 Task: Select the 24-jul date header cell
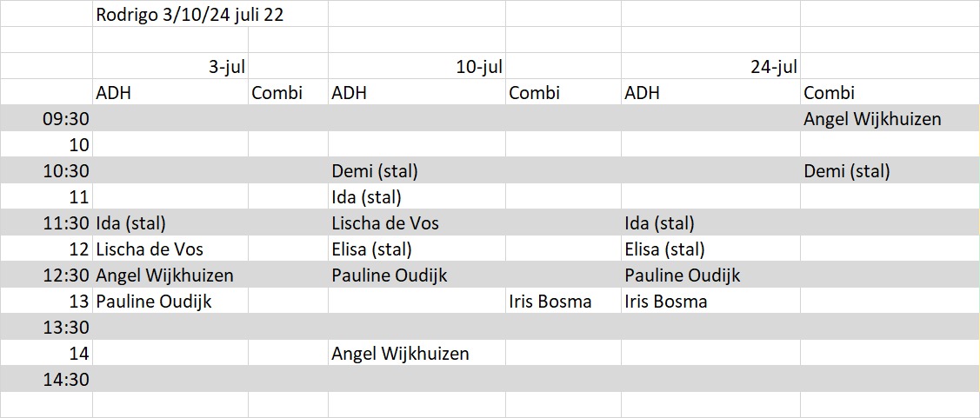pos(710,66)
